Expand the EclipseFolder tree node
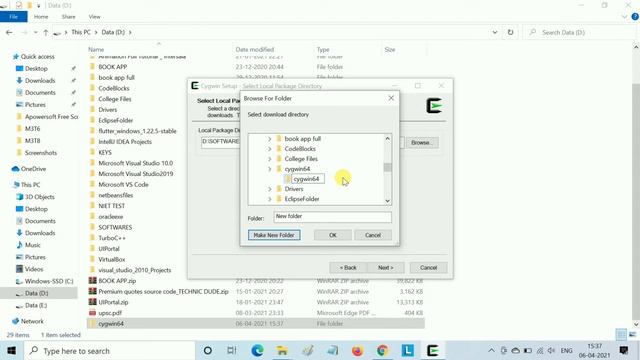640x360 pixels. tap(269, 199)
